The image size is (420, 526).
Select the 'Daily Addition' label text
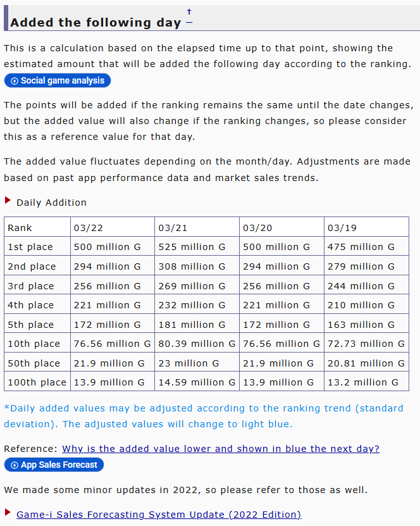click(x=52, y=203)
